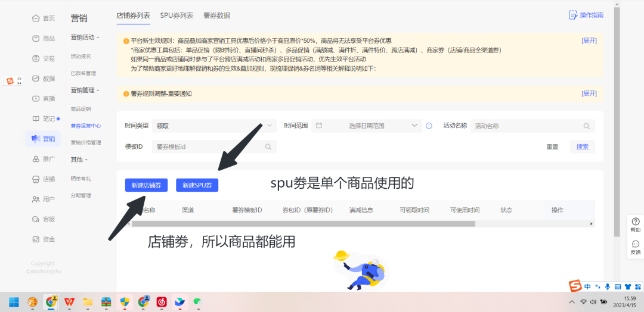Open the 时间类型 dropdown showing 领取
644x312 pixels.
tap(215, 126)
